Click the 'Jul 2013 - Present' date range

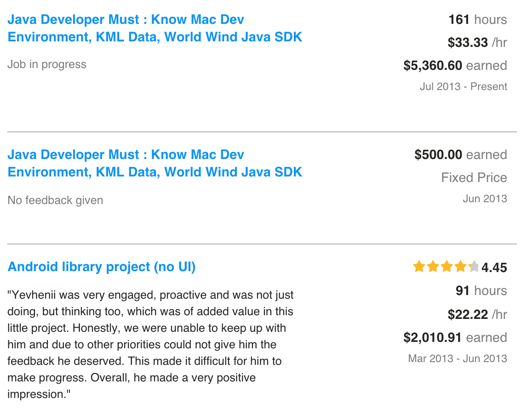coord(464,86)
